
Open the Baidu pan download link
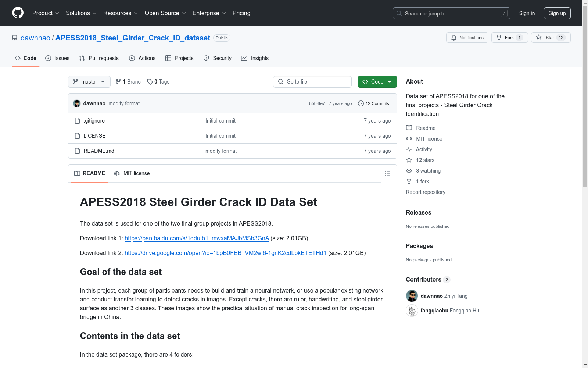pos(197,238)
